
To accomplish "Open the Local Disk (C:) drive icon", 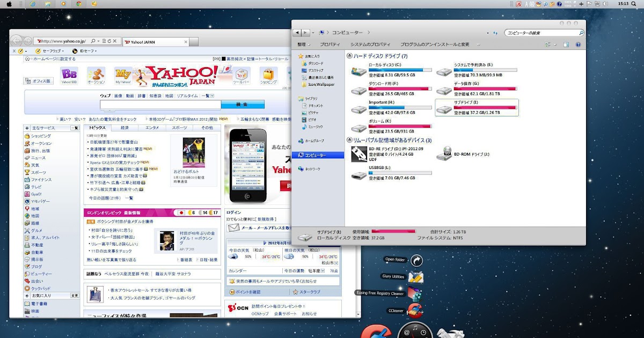I will pyautogui.click(x=358, y=72).
